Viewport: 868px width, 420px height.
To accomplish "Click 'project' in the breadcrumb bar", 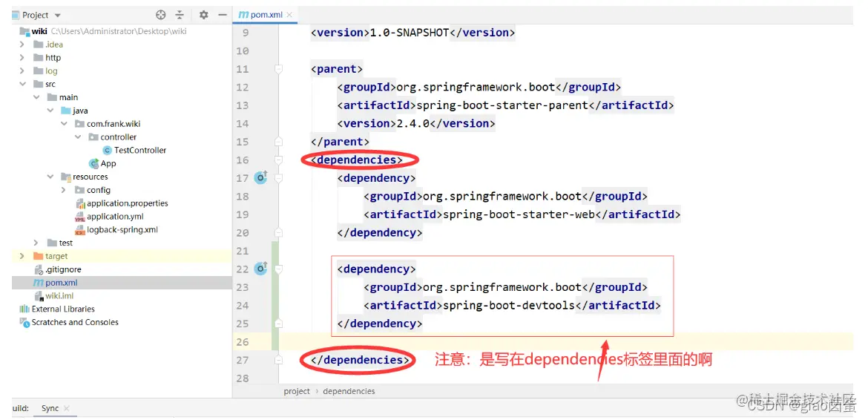I will pos(297,390).
